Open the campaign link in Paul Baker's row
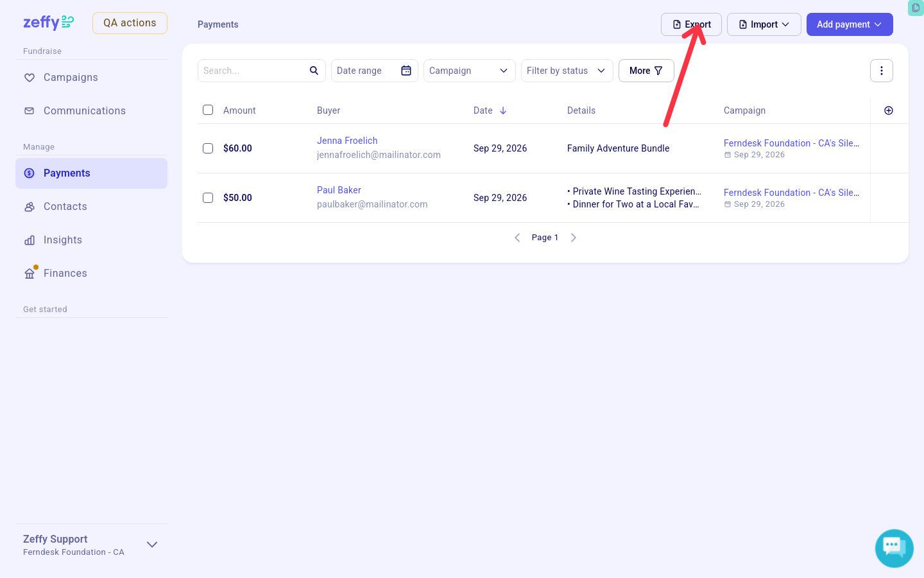This screenshot has height=578, width=924. 791,193
